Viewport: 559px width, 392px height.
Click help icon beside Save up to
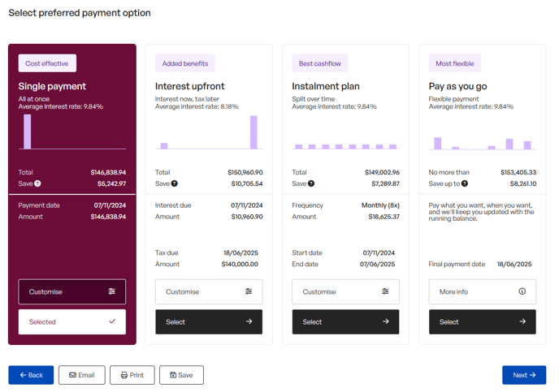coord(464,184)
